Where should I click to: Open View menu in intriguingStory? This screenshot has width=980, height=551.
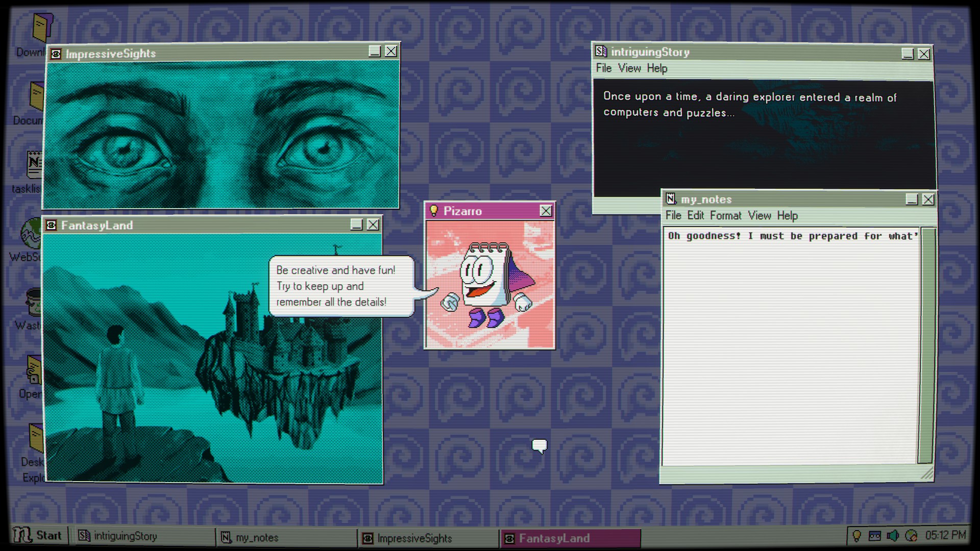[629, 68]
